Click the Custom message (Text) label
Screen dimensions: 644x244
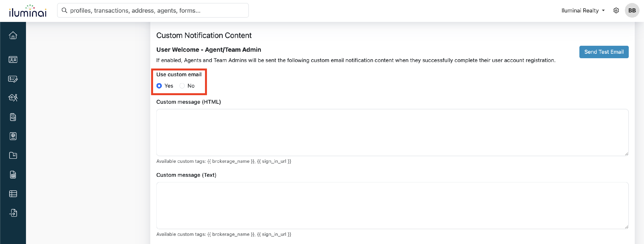click(x=186, y=175)
